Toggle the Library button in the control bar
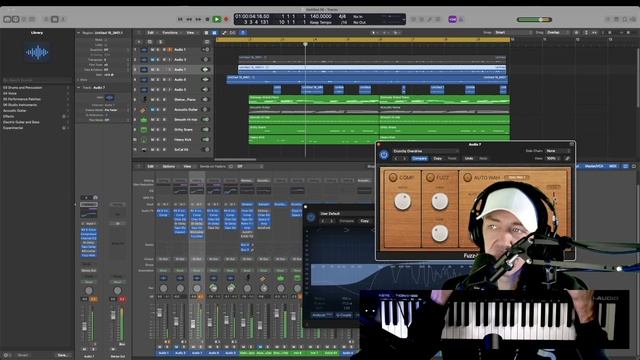Screen dimensions: 640x360 click(7, 19)
